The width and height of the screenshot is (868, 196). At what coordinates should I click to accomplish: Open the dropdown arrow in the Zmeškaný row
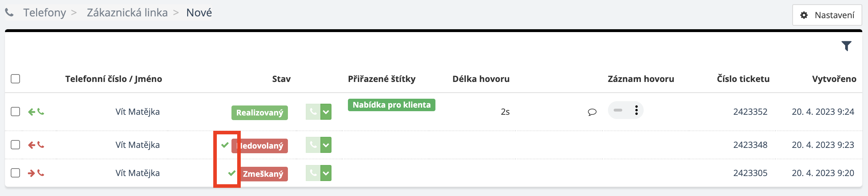[326, 173]
